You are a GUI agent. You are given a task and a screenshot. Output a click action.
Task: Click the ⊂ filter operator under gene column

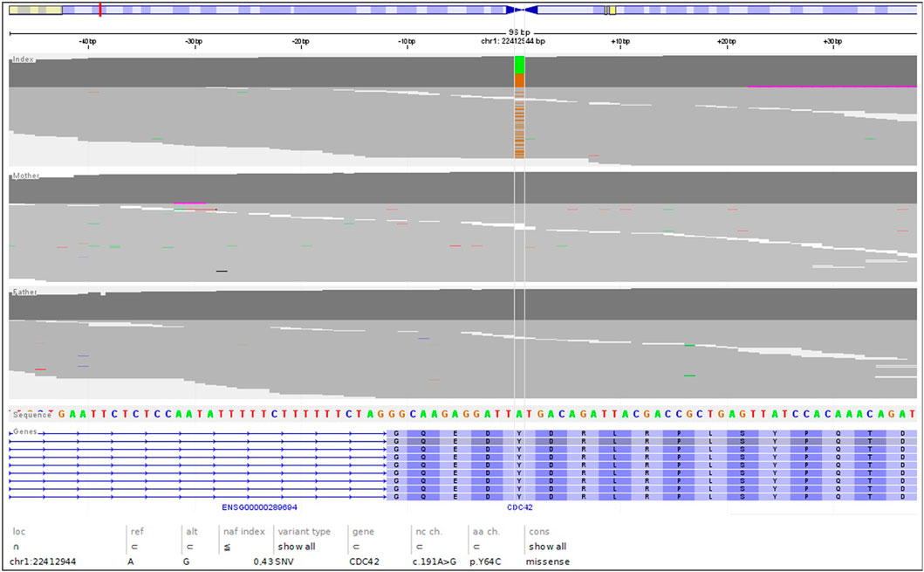coord(356,547)
